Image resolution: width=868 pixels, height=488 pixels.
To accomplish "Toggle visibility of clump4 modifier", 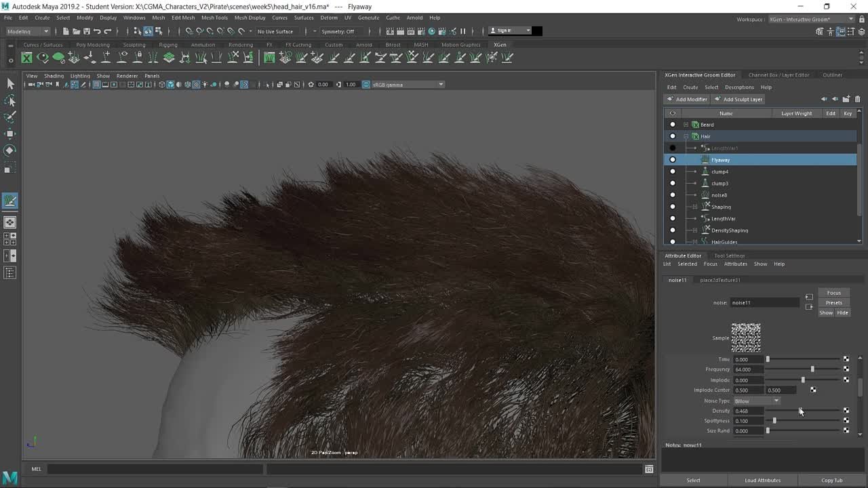I will (673, 171).
